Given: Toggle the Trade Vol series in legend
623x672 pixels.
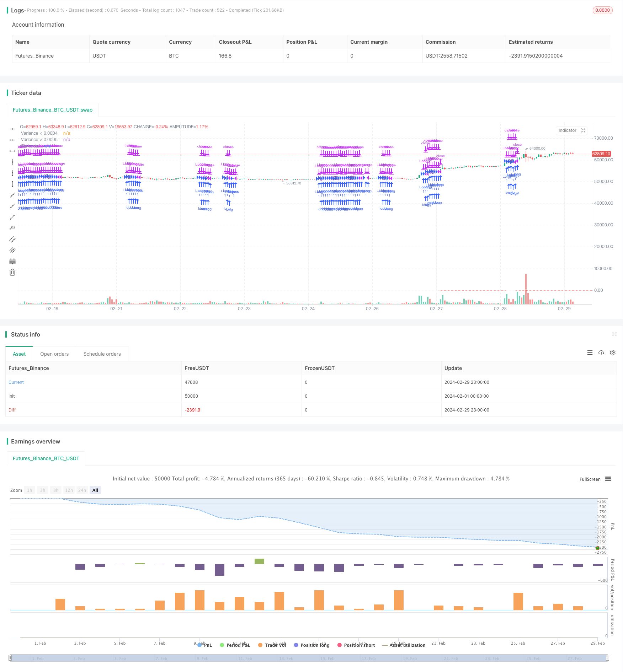Looking at the screenshot, I should pos(272,645).
